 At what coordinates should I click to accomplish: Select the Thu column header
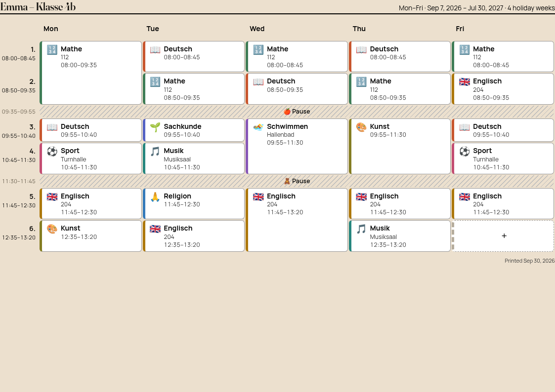pyautogui.click(x=359, y=29)
